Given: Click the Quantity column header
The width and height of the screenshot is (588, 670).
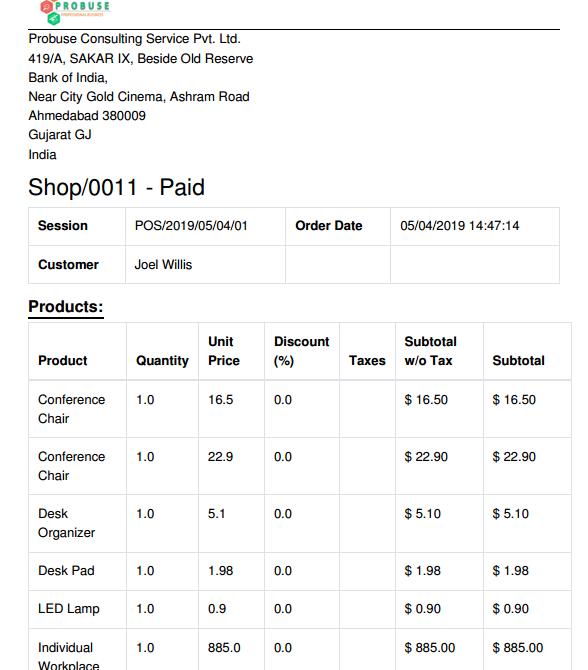Looking at the screenshot, I should [162, 361].
